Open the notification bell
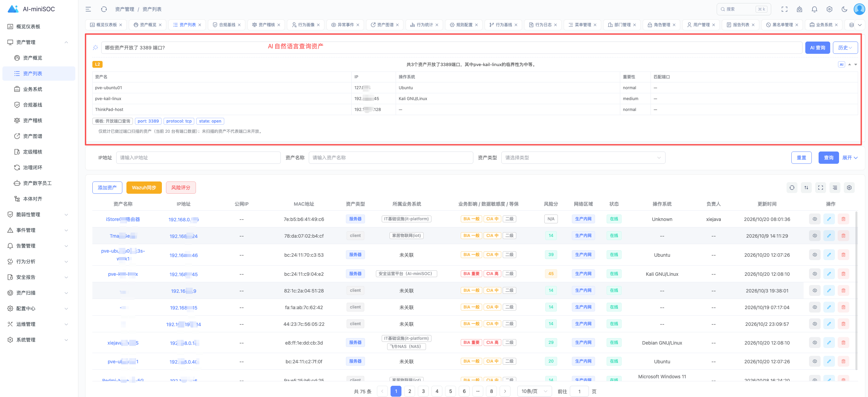Screen dimensions: 868x397 814,9
